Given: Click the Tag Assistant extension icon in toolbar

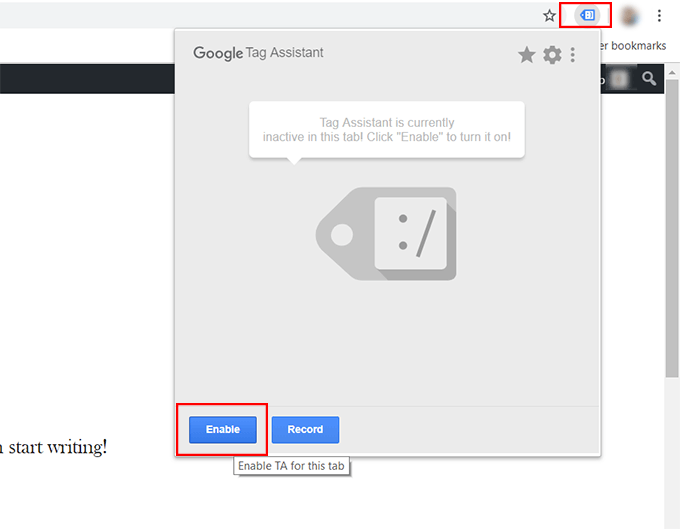Looking at the screenshot, I should (x=588, y=15).
